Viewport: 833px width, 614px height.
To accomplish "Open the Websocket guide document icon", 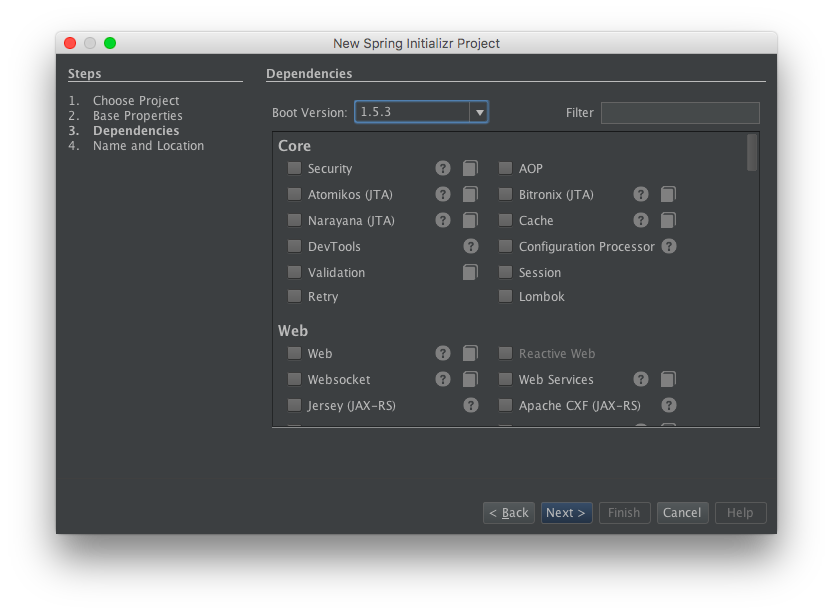I will coord(470,379).
